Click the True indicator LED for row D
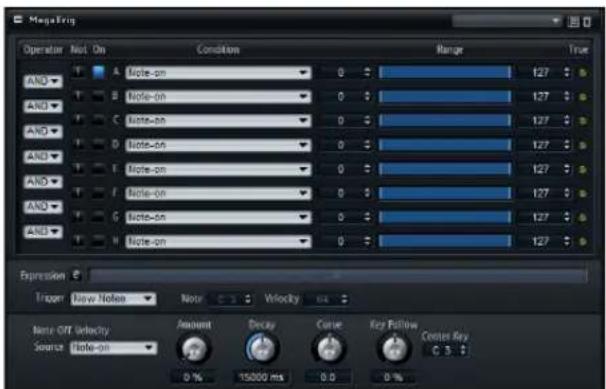The width and height of the screenshot is (606, 389). tap(583, 145)
